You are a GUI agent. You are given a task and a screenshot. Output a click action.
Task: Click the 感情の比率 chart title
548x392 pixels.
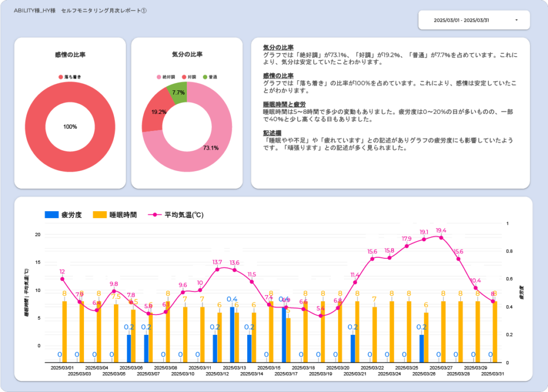70,55
